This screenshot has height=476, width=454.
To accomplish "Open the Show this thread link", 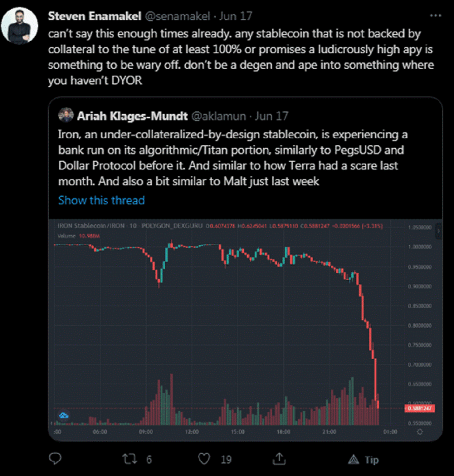I will pyautogui.click(x=101, y=200).
